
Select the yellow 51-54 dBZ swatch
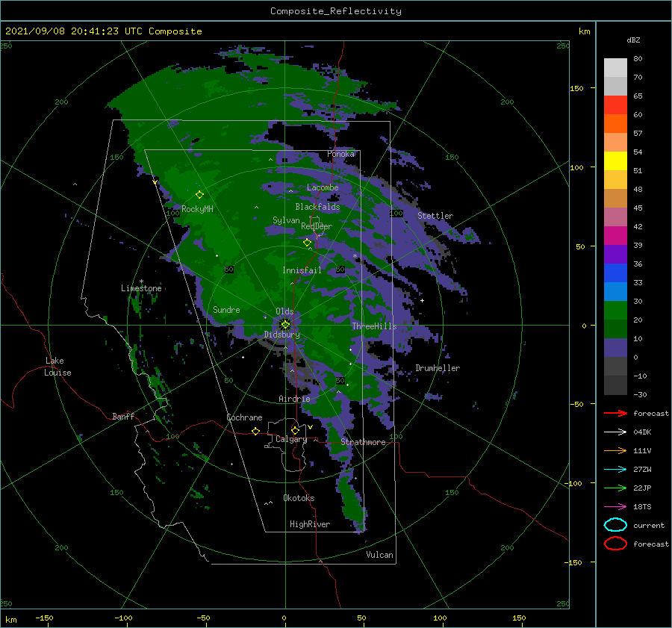coord(615,161)
